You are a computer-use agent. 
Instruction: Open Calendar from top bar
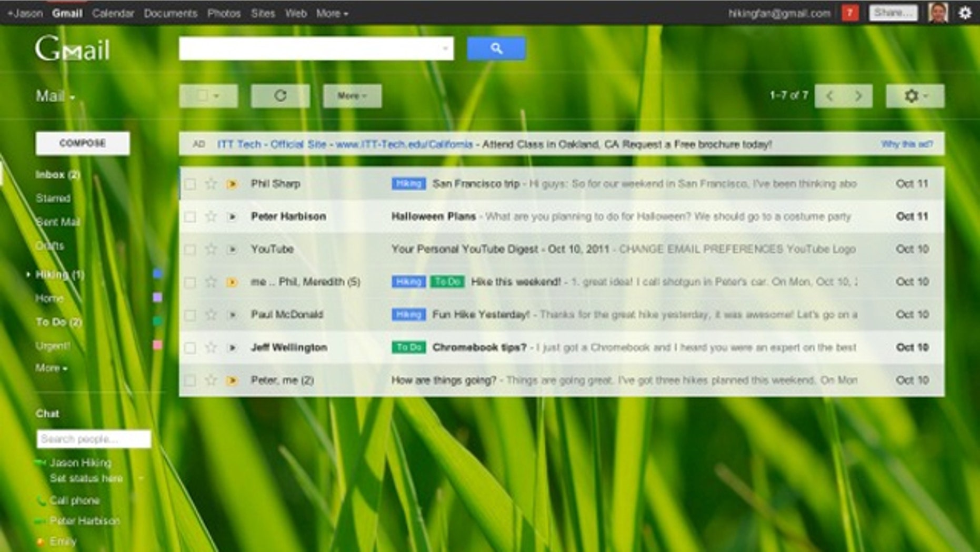[113, 13]
